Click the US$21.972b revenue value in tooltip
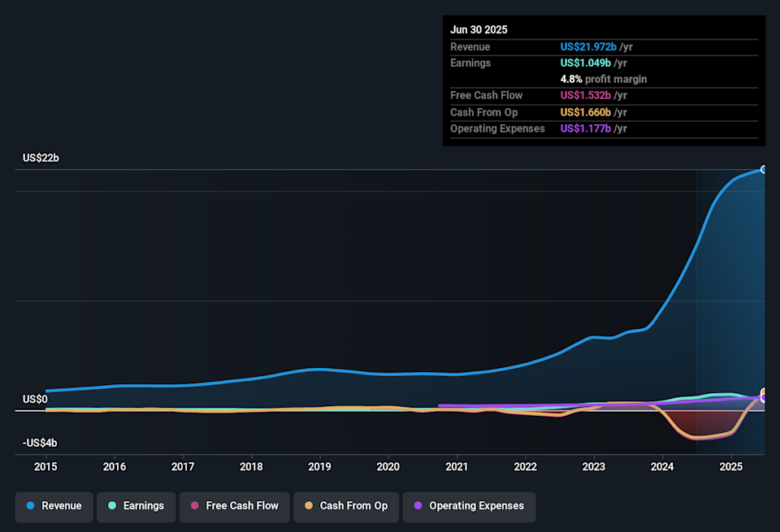The image size is (780, 532). (x=588, y=47)
